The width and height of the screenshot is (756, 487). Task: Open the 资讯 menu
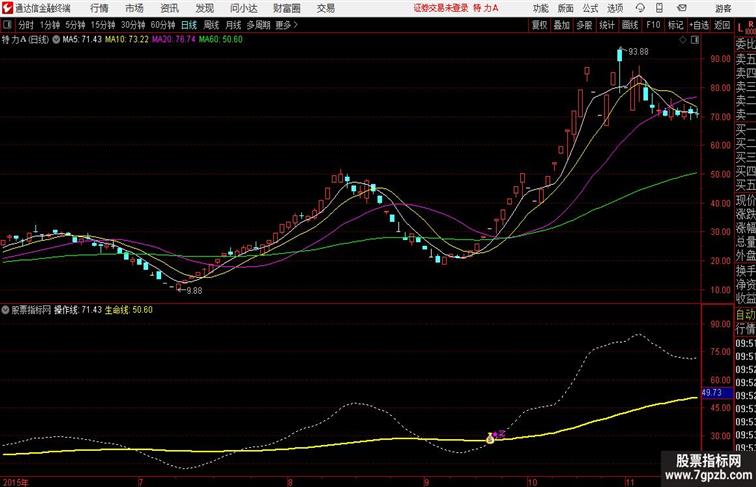click(169, 8)
